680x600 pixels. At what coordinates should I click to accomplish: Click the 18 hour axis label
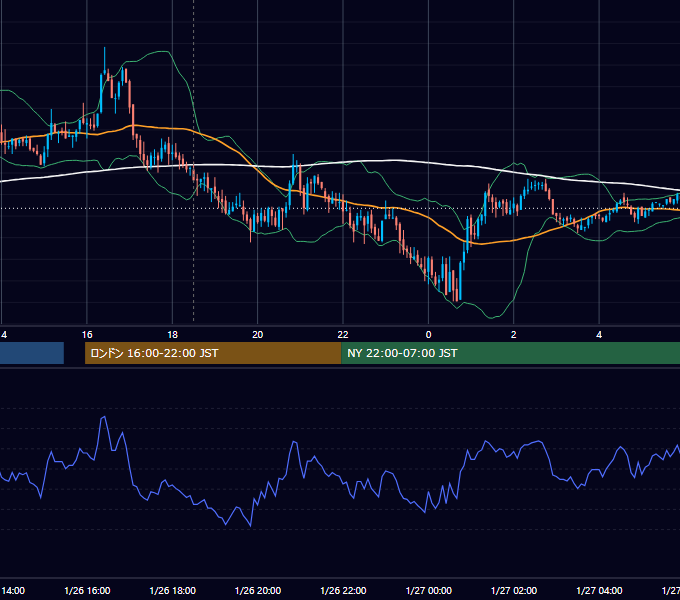coord(173,335)
